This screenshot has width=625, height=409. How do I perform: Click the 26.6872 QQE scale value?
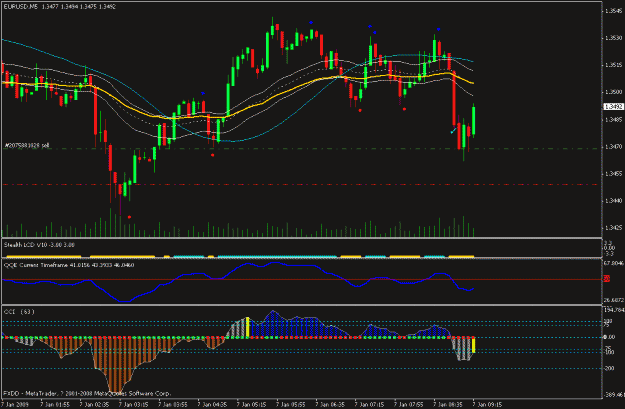614,300
